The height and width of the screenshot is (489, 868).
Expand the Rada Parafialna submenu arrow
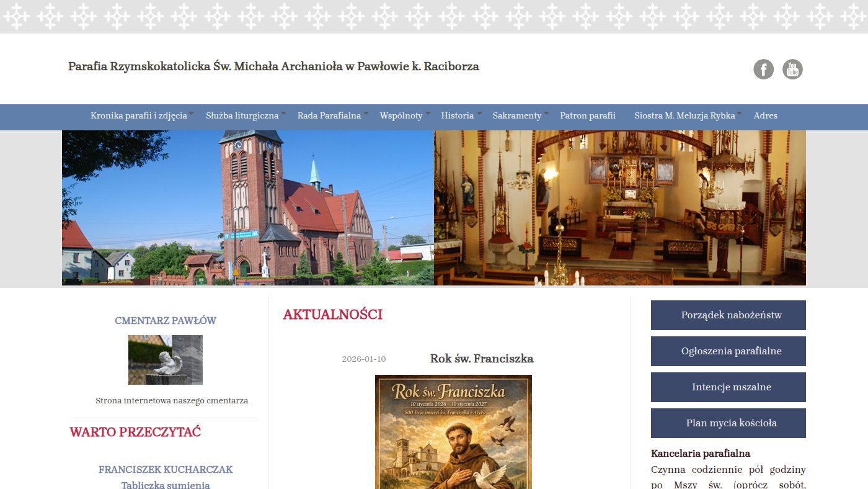point(366,114)
